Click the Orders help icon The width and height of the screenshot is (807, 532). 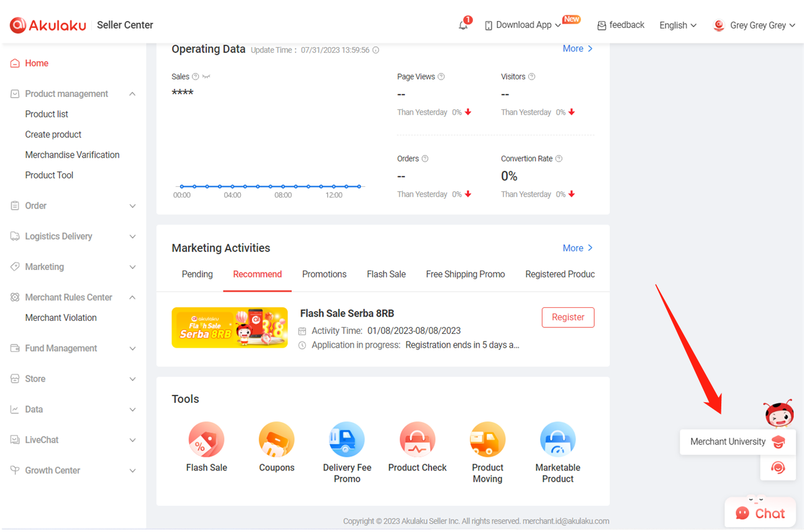425,159
